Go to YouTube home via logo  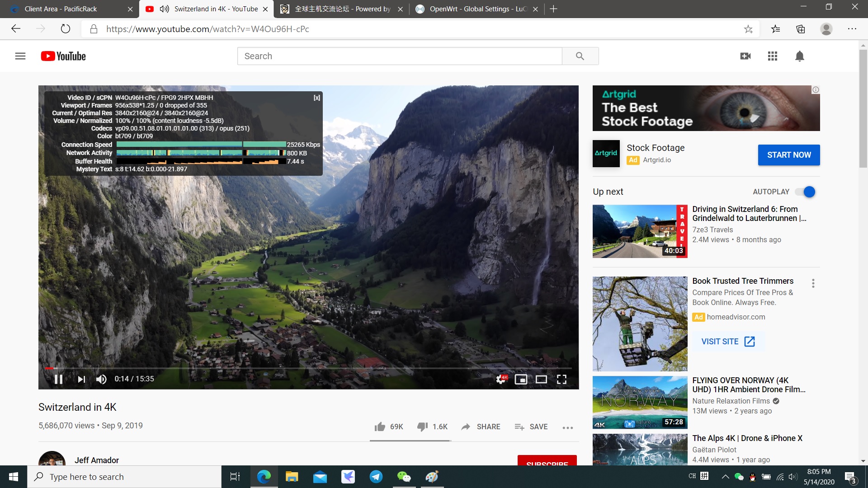pos(63,56)
